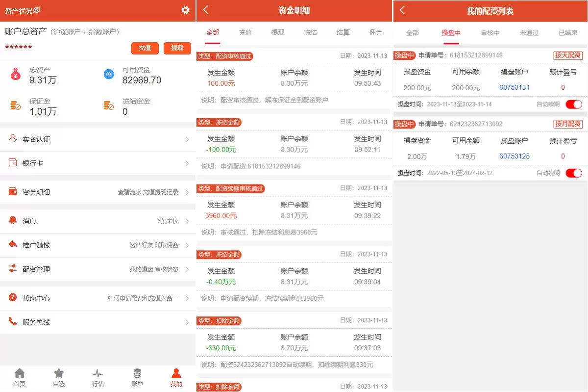Click the financing management sliders icon

coord(13,269)
